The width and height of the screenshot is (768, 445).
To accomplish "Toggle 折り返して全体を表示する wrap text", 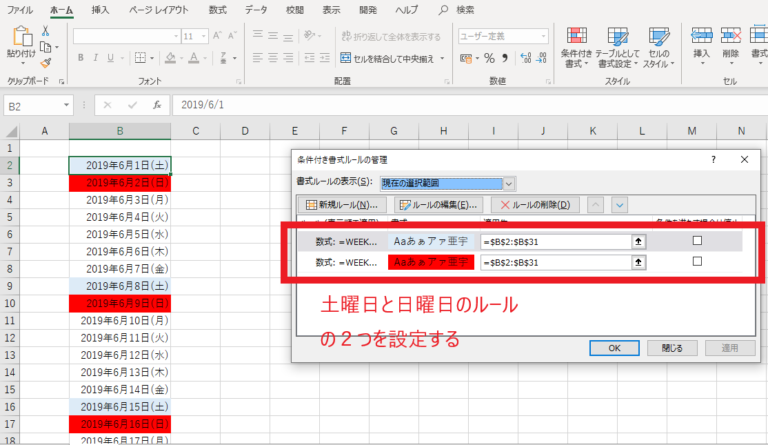I will pyautogui.click(x=391, y=36).
